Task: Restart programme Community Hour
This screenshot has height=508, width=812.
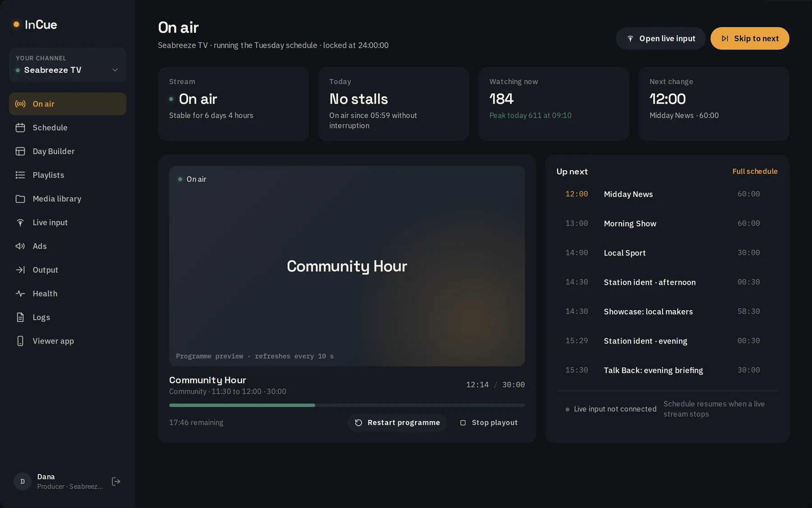Action: point(397,423)
